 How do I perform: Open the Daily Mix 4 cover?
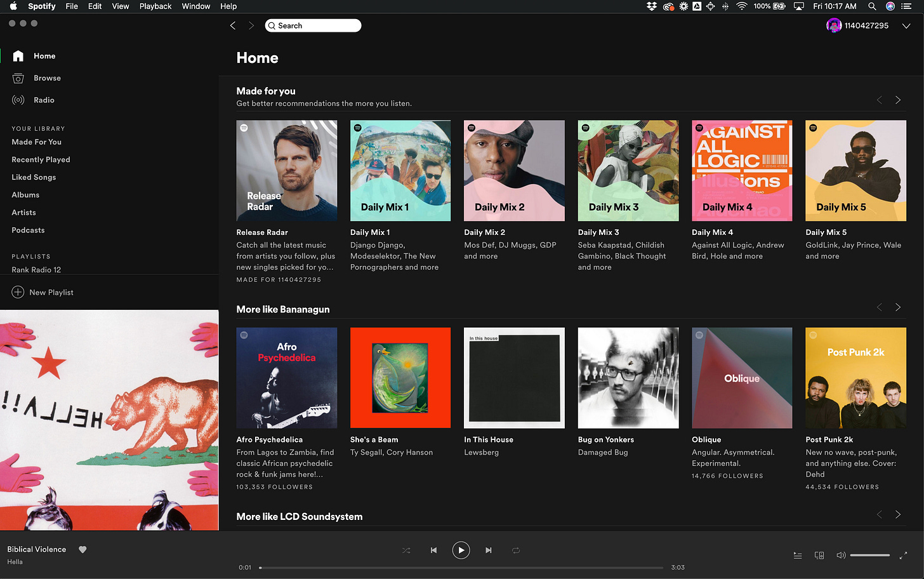coord(742,171)
